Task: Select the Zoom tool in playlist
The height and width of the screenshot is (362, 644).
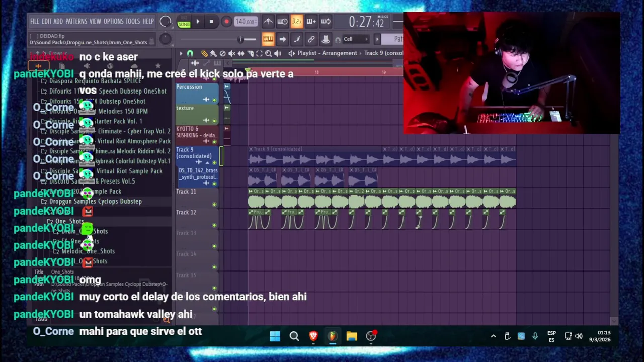Action: [x=268, y=53]
